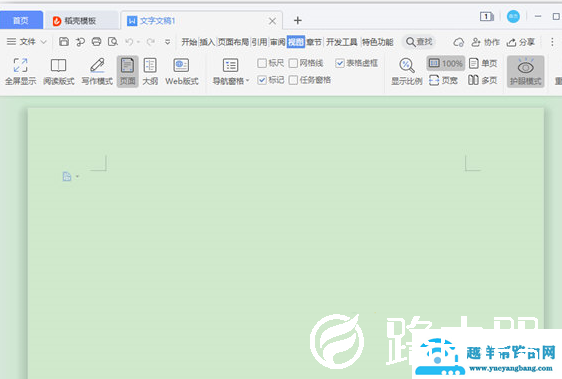Open Print Preview icon

(x=113, y=42)
